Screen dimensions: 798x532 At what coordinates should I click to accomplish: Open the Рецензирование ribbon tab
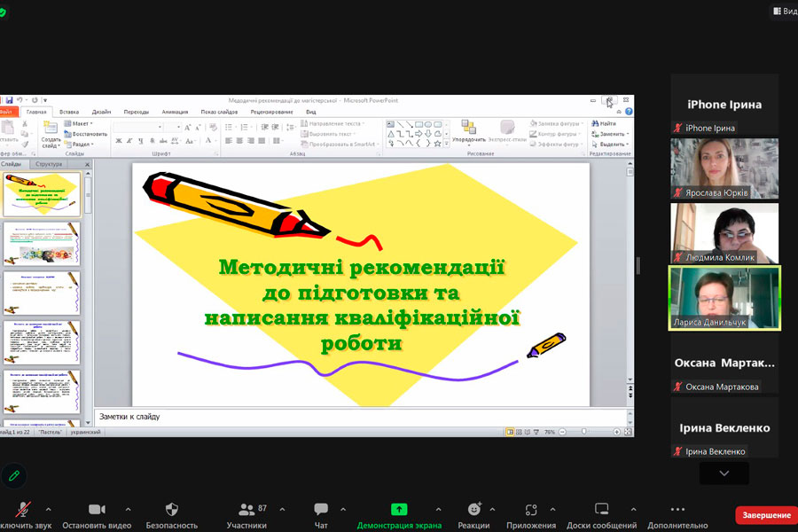click(x=271, y=112)
